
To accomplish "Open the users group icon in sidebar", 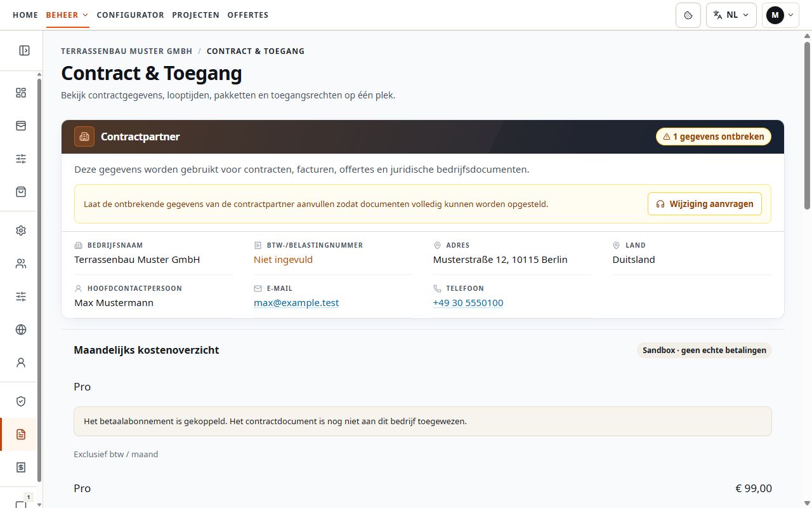I will [x=21, y=264].
